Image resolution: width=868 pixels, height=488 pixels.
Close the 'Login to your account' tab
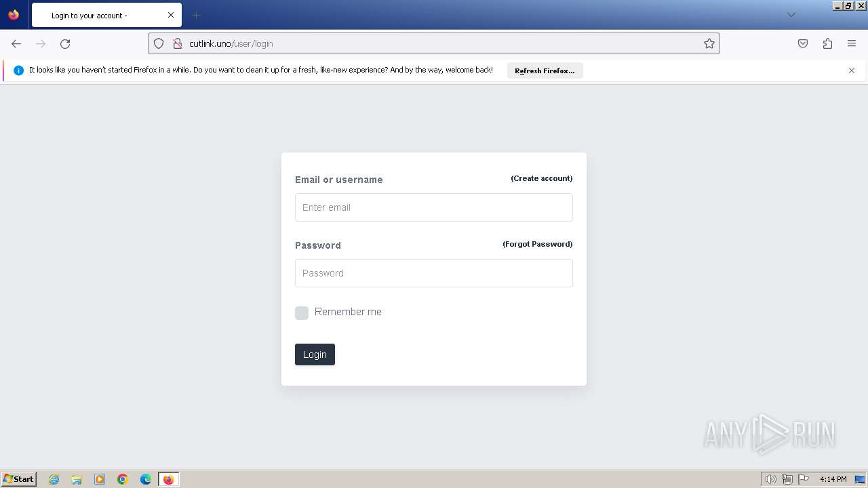(171, 15)
